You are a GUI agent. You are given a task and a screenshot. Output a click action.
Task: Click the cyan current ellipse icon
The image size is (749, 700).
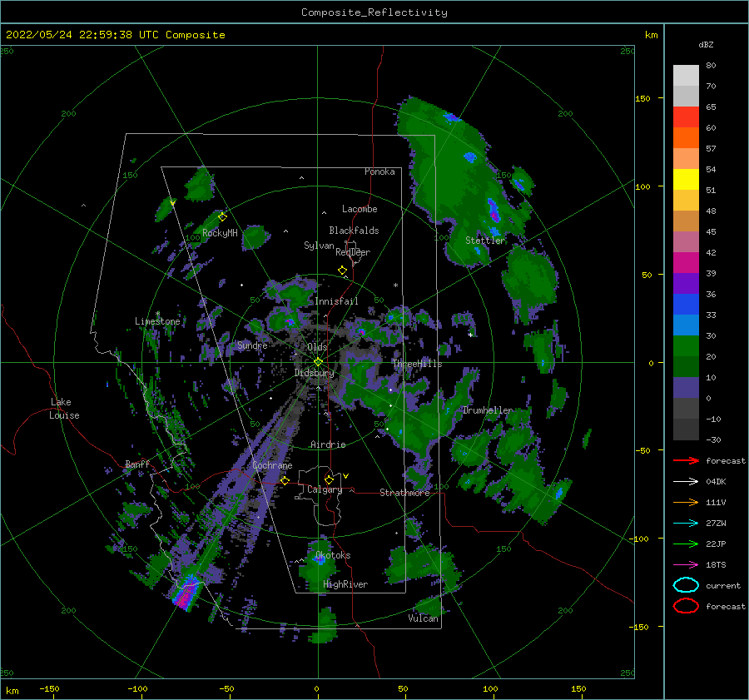[686, 585]
